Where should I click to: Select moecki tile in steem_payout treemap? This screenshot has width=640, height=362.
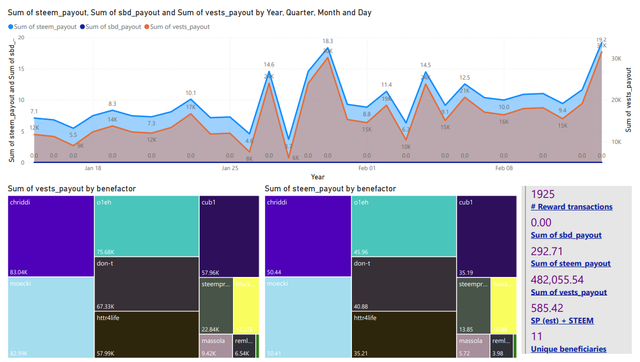(308, 318)
